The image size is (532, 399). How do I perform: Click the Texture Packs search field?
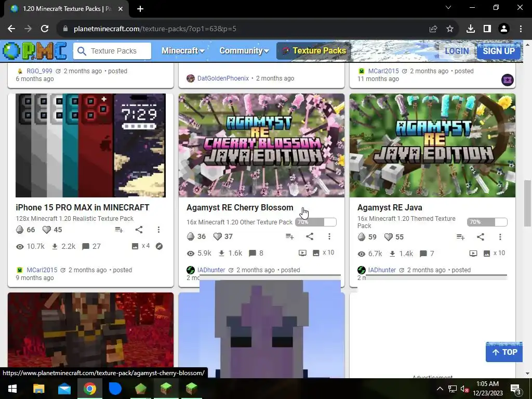112,51
